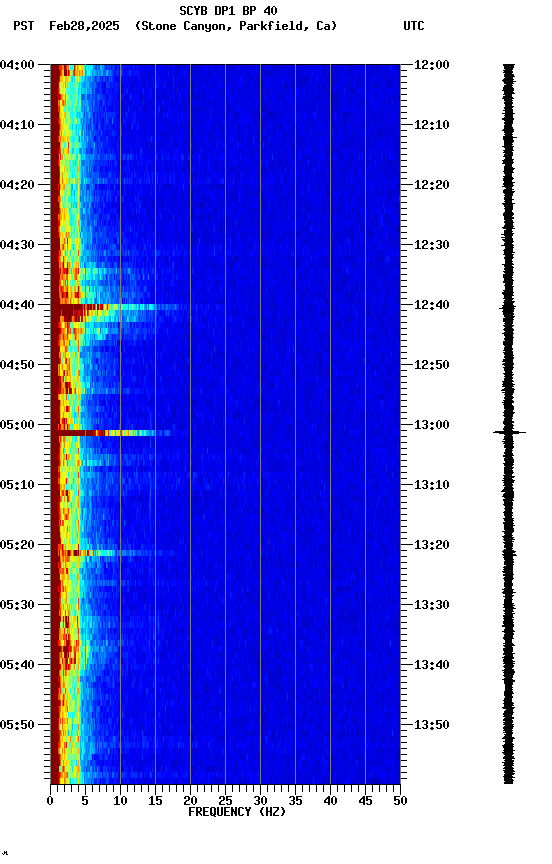
Task: Click the 'PST' timezone label
Action: click(x=24, y=26)
